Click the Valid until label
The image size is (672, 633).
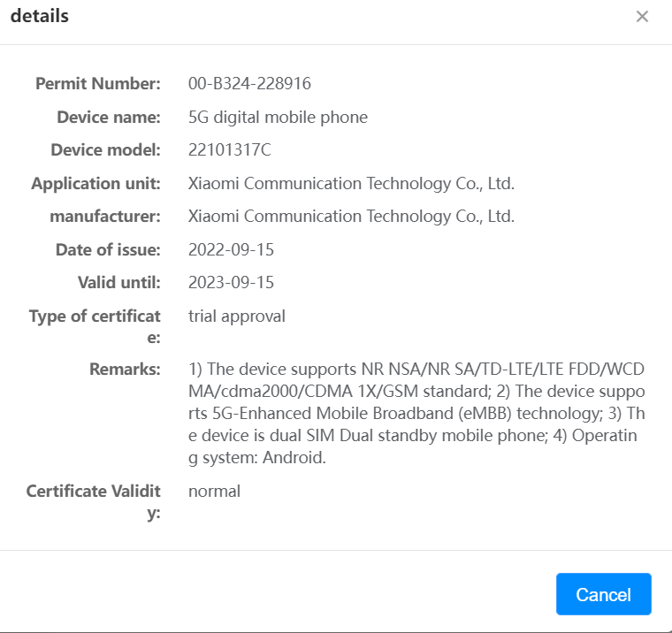[x=119, y=282]
